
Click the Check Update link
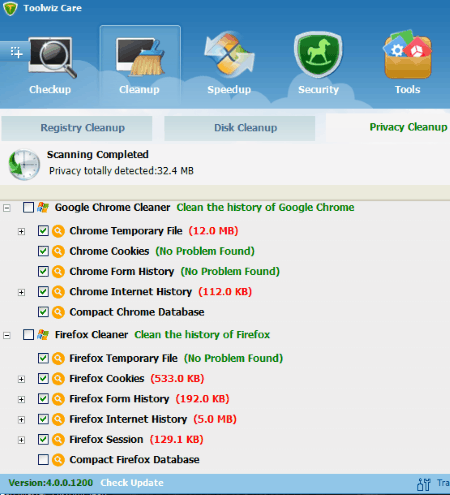pos(132,483)
